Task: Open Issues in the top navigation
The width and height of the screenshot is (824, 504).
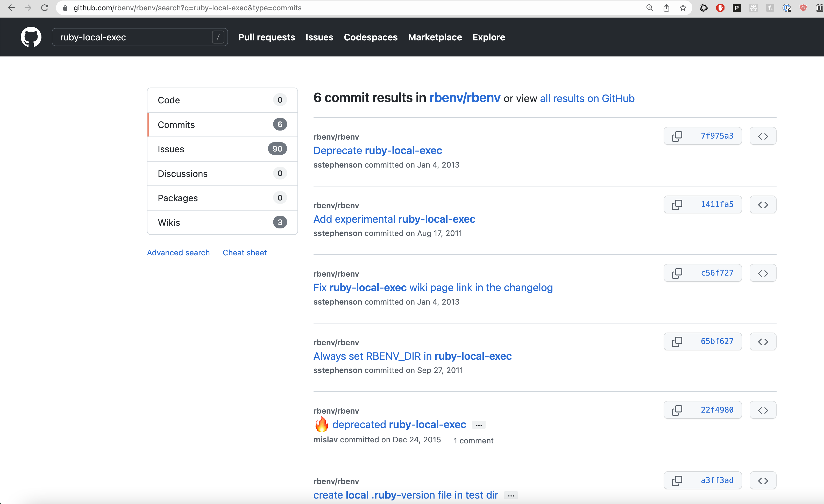Action: 319,37
